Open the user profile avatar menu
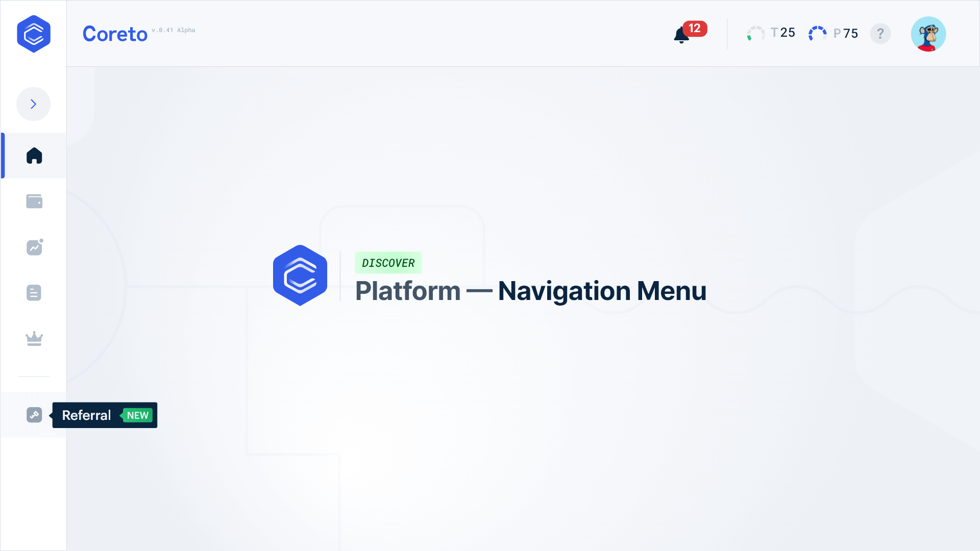Viewport: 980px width, 551px height. 929,33
